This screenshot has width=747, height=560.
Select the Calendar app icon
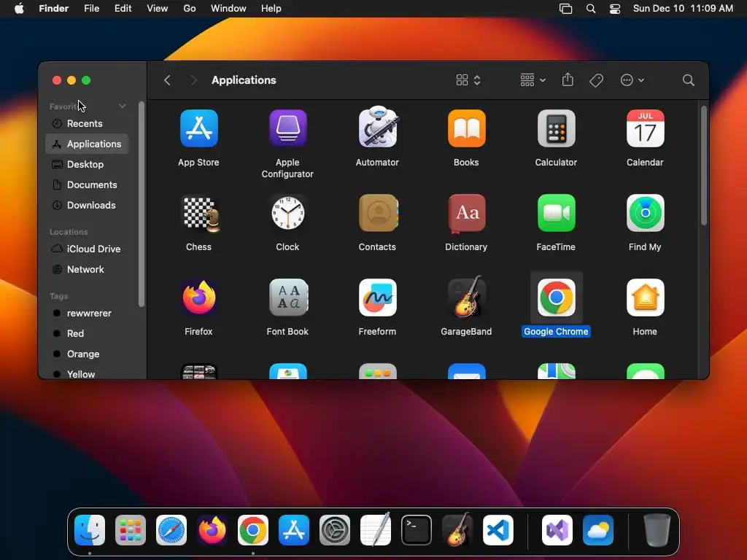[x=645, y=128]
